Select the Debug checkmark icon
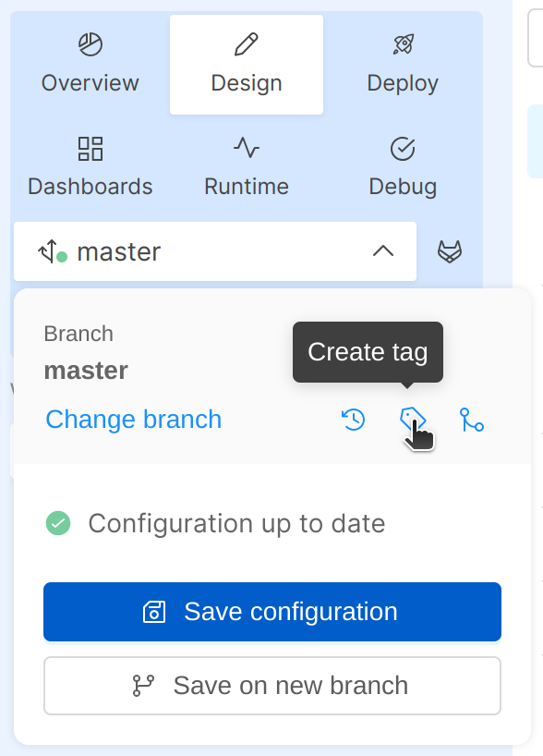Image resolution: width=543 pixels, height=756 pixels. click(403, 146)
